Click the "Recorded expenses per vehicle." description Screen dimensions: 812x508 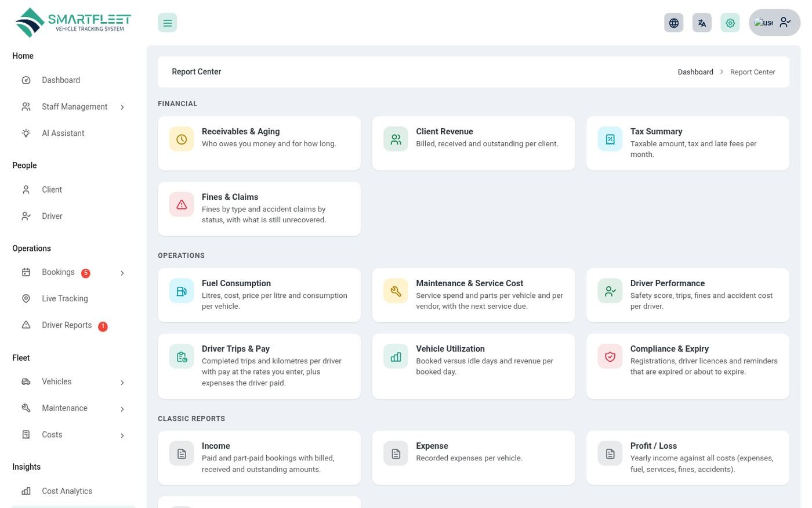coord(469,458)
